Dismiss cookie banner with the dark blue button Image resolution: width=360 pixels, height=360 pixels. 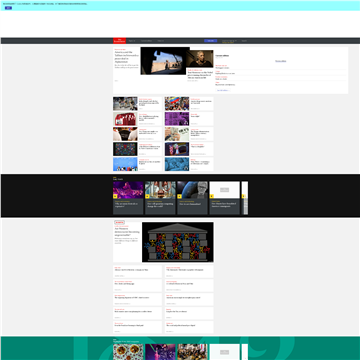coord(8,8)
